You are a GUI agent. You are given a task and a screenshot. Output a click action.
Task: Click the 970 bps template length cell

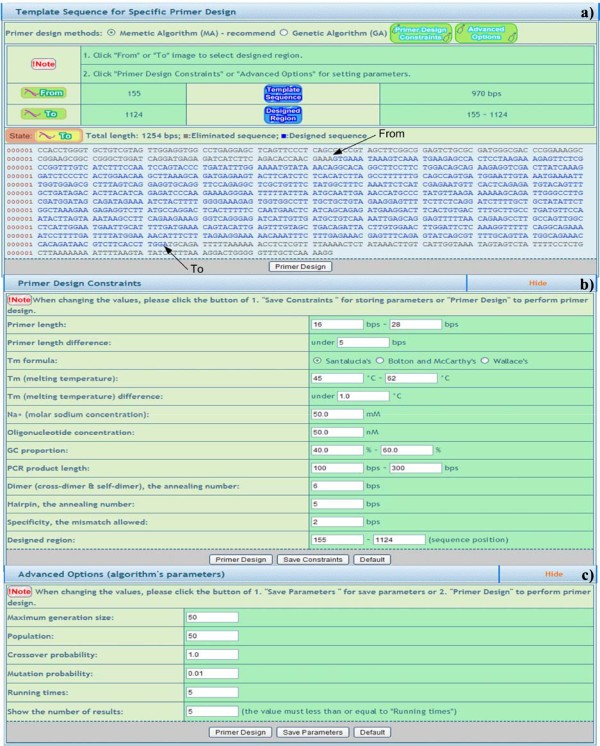tap(487, 94)
